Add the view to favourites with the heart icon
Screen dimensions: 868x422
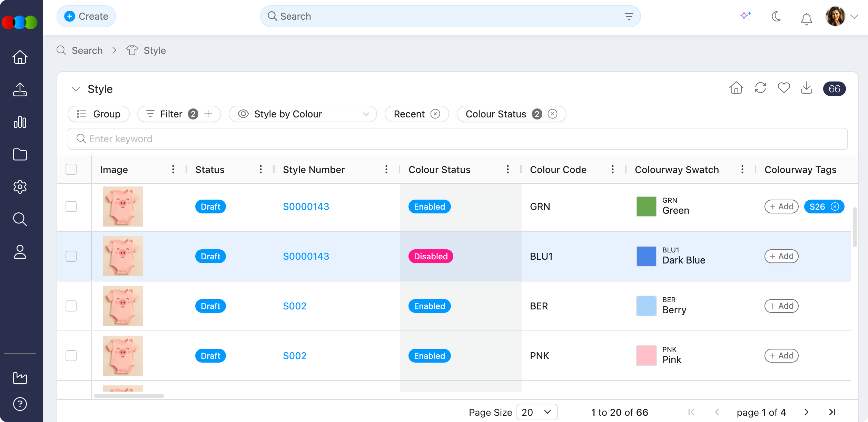click(783, 88)
